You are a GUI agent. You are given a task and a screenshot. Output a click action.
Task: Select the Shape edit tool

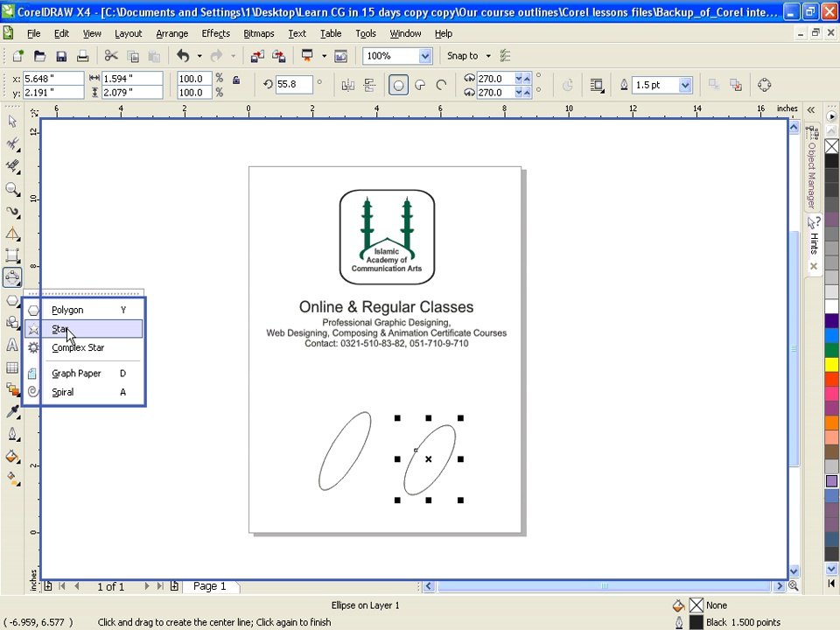click(x=12, y=143)
